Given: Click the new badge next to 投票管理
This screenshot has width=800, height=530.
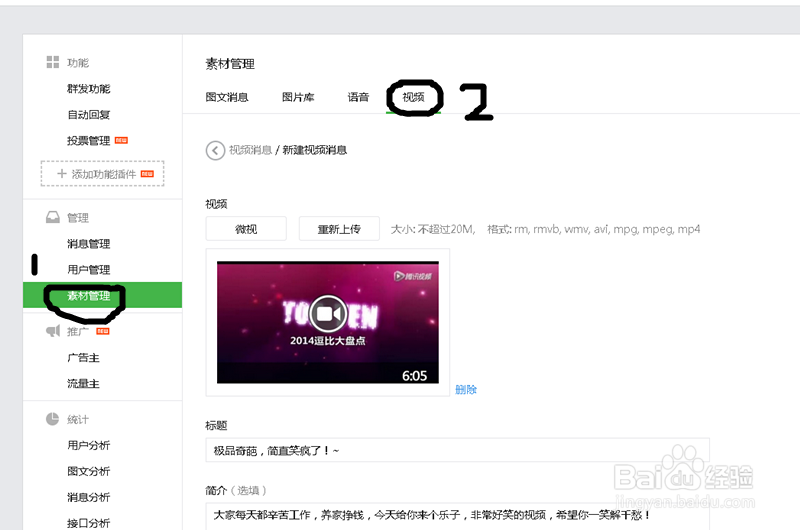Looking at the screenshot, I should tap(121, 140).
